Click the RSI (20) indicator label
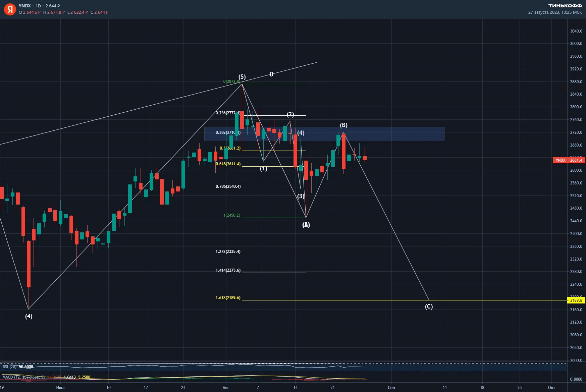This screenshot has width=586, height=392. [x=9, y=367]
